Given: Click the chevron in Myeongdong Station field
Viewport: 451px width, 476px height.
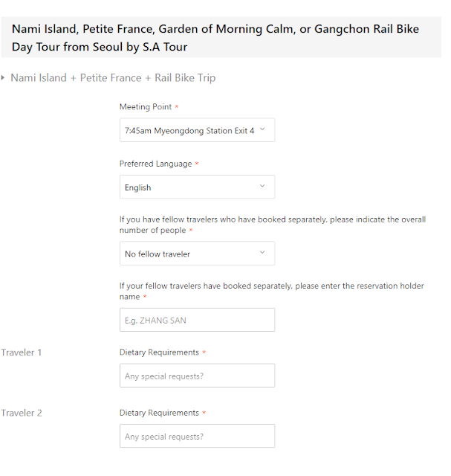Looking at the screenshot, I should pyautogui.click(x=262, y=129).
